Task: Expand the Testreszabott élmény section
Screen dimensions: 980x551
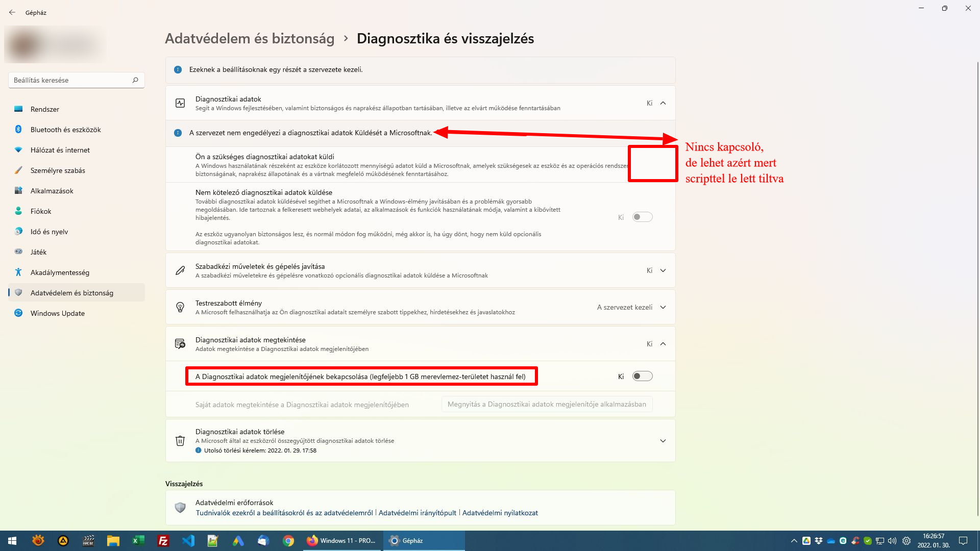Action: [663, 307]
